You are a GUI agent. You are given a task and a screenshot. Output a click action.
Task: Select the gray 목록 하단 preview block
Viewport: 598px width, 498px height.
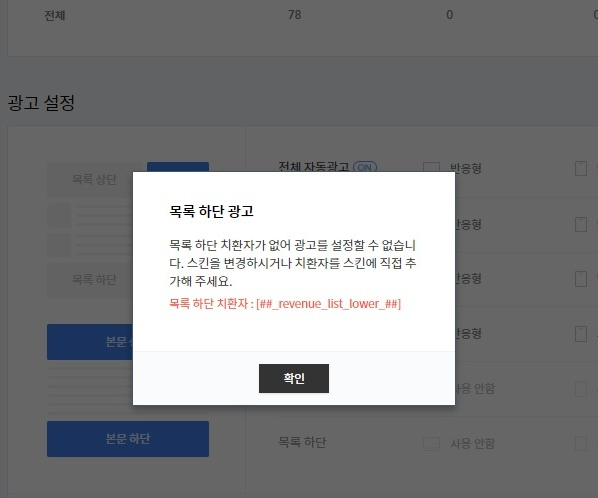pyautogui.click(x=90, y=280)
